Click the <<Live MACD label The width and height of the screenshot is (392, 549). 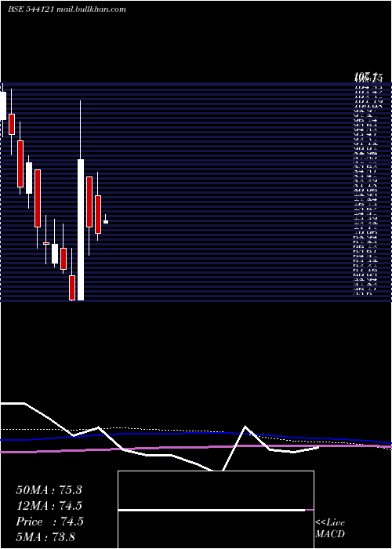point(330,529)
